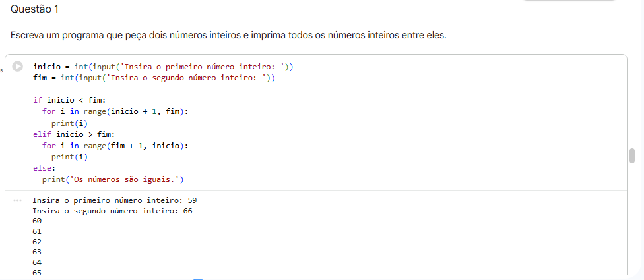Screen dimensions: 644x280
Task: Click the output value 65
Action: 37,273
